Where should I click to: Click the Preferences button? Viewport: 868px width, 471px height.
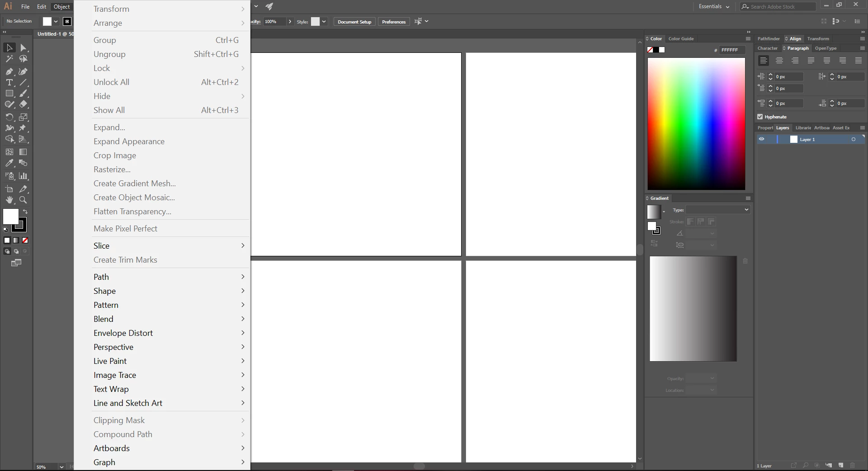click(394, 22)
